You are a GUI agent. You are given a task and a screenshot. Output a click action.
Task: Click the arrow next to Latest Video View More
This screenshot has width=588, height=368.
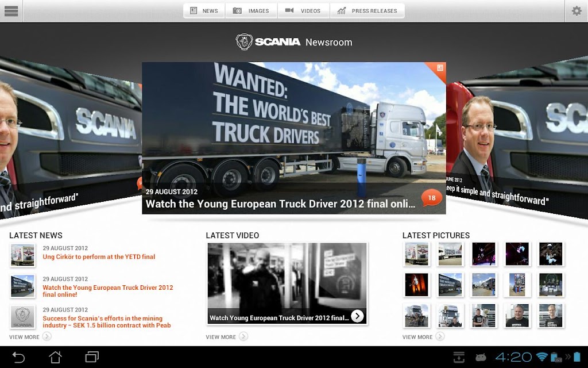click(243, 336)
